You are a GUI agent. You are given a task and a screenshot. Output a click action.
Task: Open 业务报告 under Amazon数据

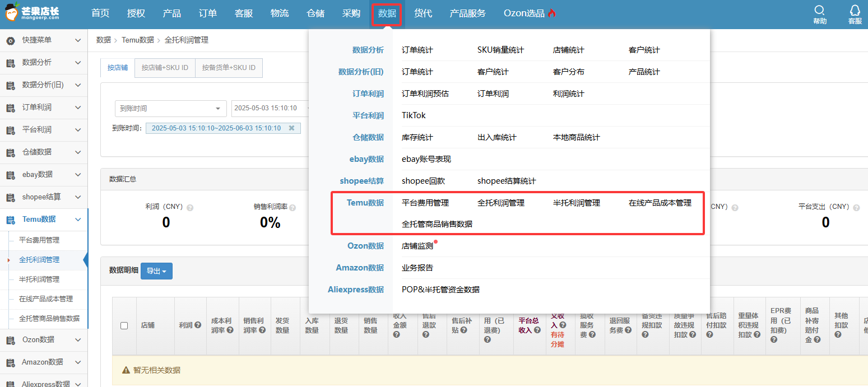tap(417, 268)
